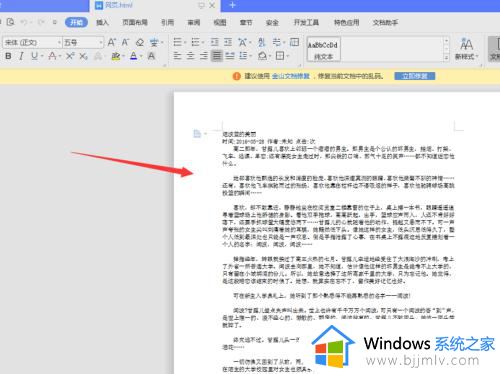Increase paragraph indent
Screen dimensions: 500x374
coord(228,42)
